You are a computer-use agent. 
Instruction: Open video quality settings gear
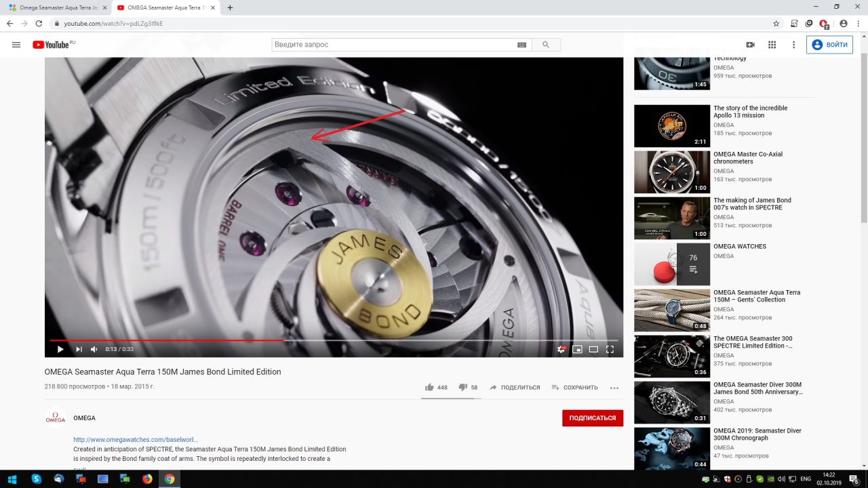(x=561, y=349)
